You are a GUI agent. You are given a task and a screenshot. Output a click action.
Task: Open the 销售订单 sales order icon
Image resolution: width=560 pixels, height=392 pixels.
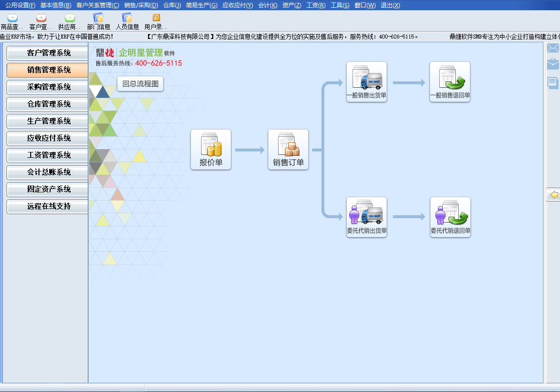pyautogui.click(x=288, y=149)
